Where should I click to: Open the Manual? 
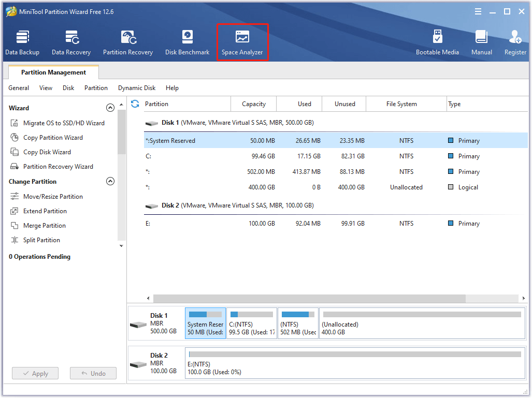tap(481, 42)
